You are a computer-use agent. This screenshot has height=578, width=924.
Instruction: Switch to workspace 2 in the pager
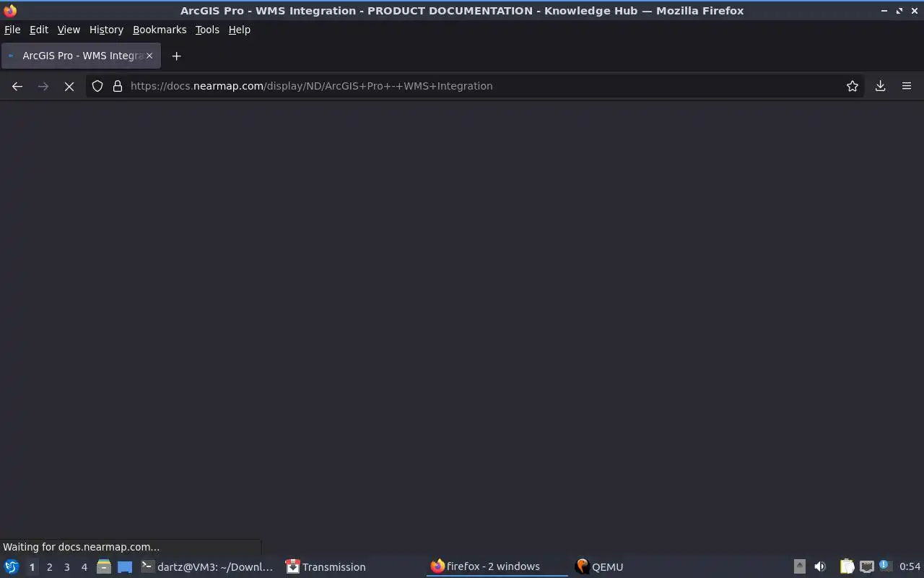click(49, 567)
